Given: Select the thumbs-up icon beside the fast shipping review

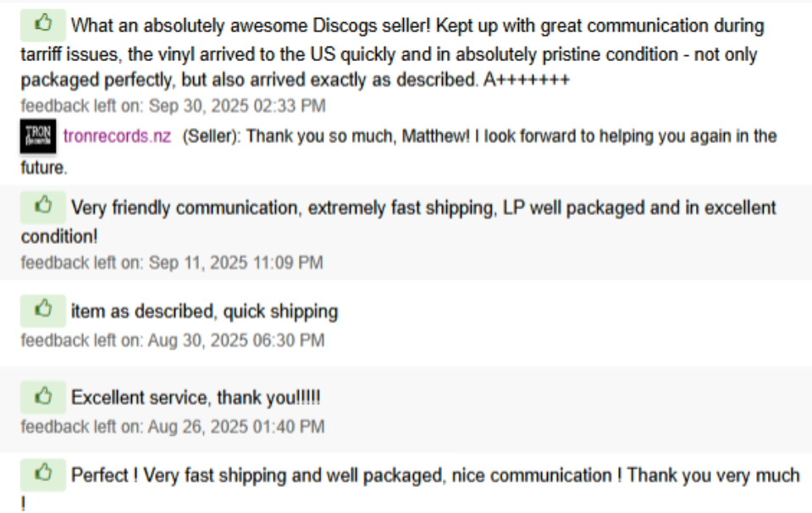Looking at the screenshot, I should pos(41,475).
